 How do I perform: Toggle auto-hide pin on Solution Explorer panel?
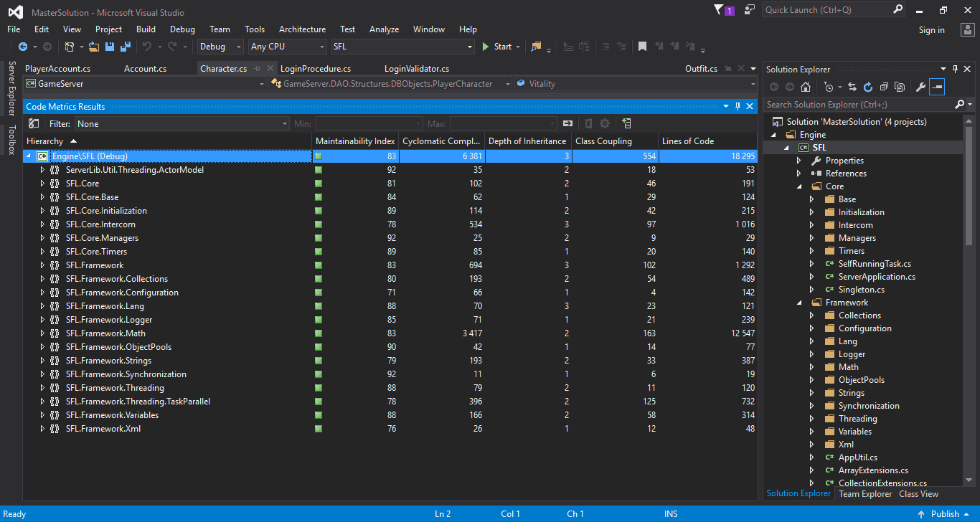[x=956, y=69]
